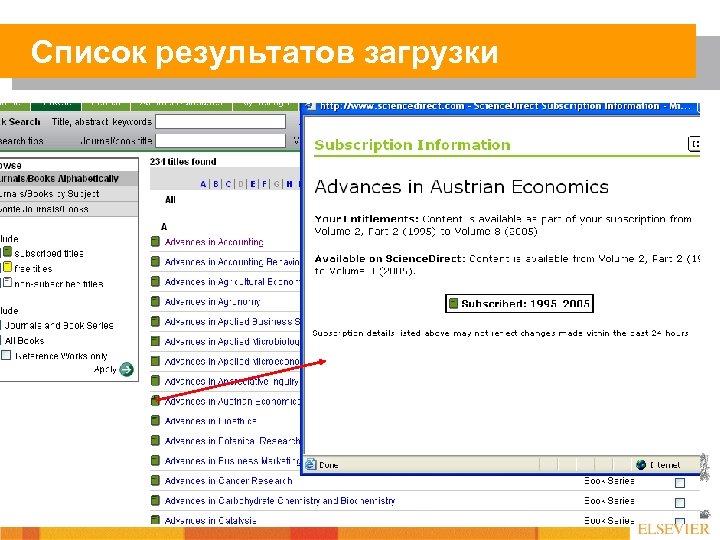Image resolution: width=720 pixels, height=540 pixels.
Task: Open Advances in Austrian Economics title link
Action: [x=232, y=401]
